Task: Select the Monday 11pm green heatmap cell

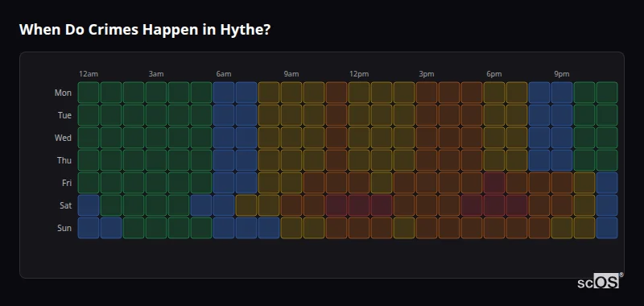Action: pos(607,93)
